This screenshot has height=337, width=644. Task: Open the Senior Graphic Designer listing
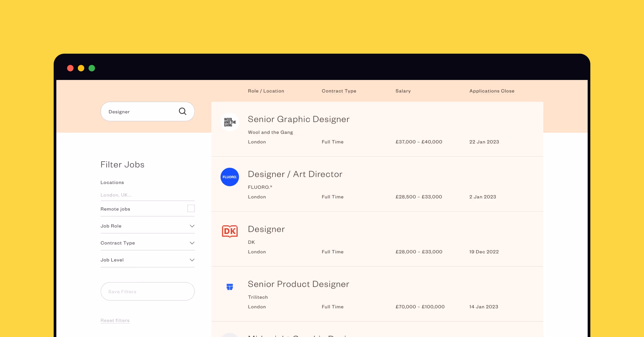298,119
